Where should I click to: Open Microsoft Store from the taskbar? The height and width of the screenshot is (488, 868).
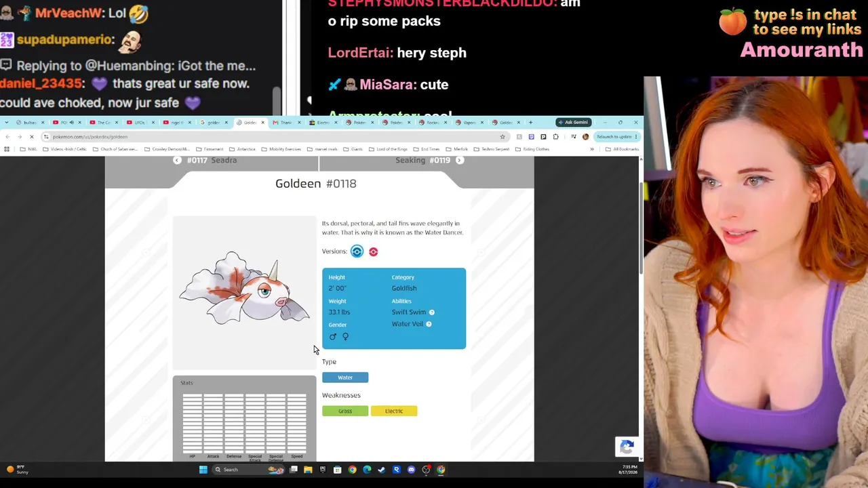click(337, 470)
